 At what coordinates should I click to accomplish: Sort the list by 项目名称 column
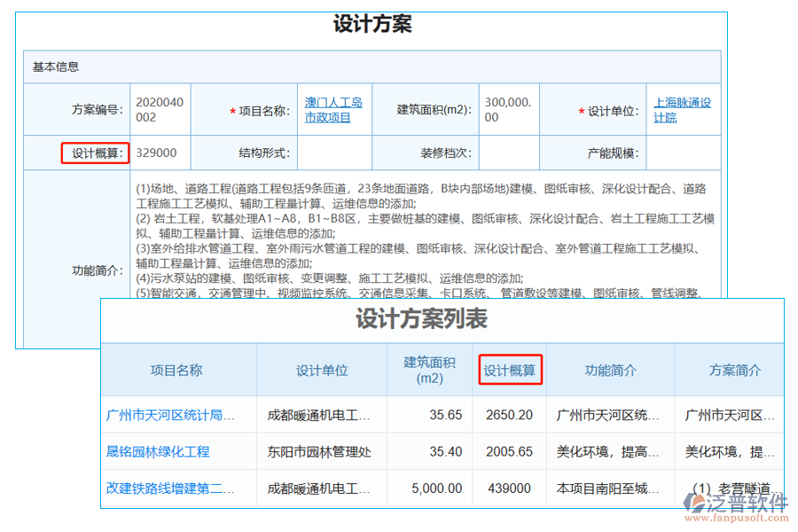click(177, 371)
